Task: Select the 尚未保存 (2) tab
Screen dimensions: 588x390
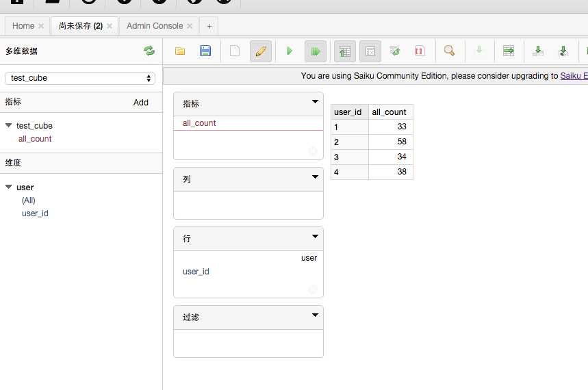Action: [81, 26]
